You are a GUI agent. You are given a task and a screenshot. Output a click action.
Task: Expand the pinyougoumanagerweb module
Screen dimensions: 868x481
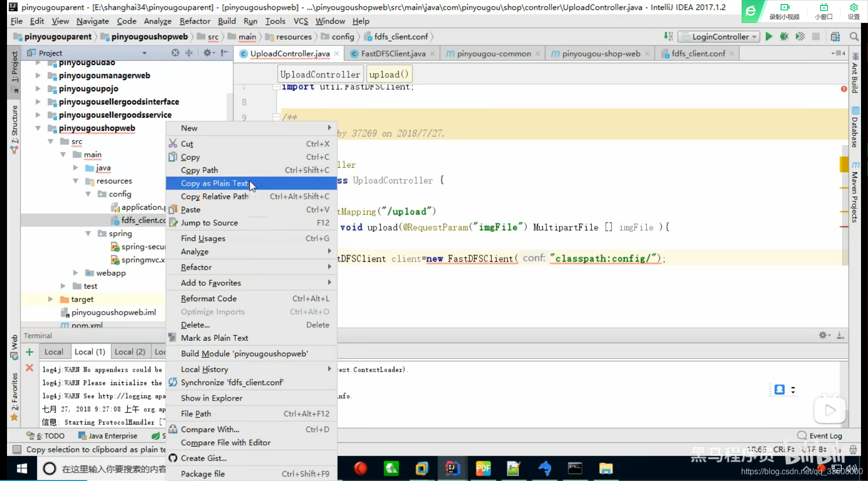point(38,75)
